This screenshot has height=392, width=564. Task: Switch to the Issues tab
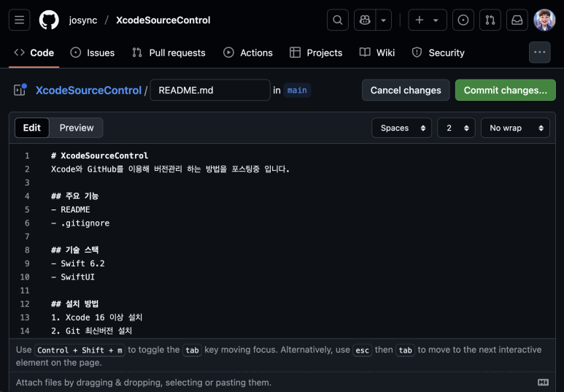click(93, 53)
